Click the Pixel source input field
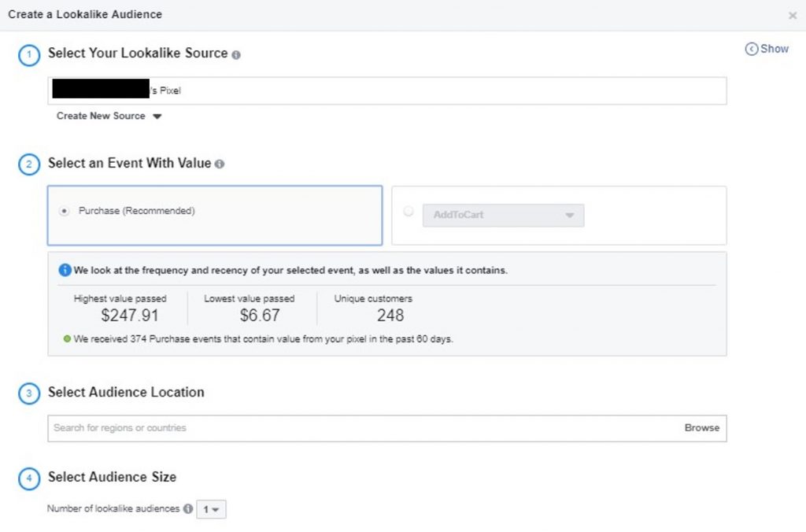The height and width of the screenshot is (532, 806). tap(387, 91)
